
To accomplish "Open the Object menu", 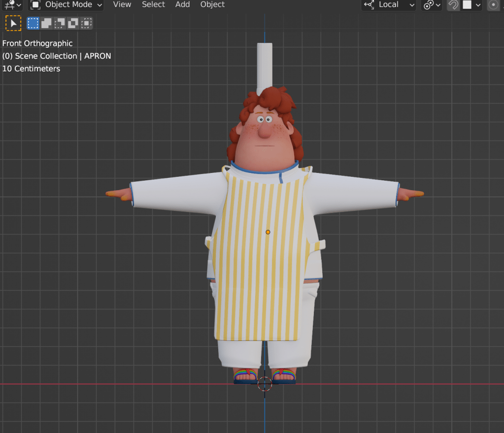I will click(212, 4).
